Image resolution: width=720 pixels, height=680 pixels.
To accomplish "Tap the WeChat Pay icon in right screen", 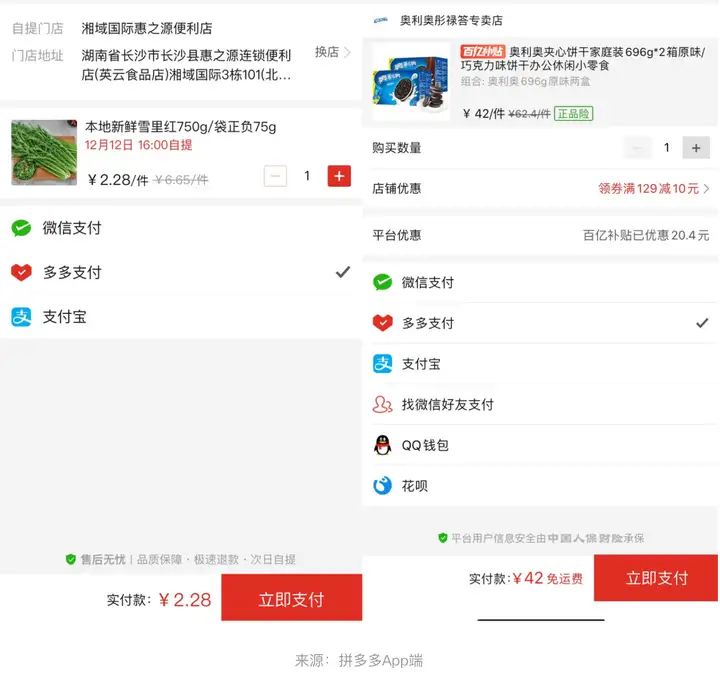I will coord(382,282).
